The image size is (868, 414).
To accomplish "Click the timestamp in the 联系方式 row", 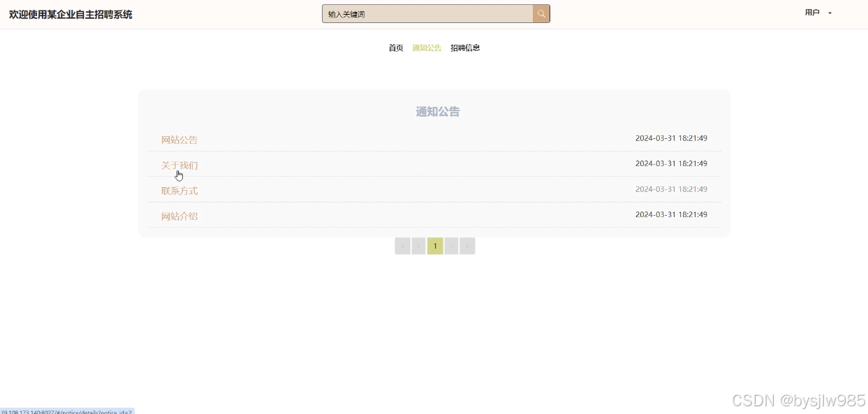I will pyautogui.click(x=671, y=189).
